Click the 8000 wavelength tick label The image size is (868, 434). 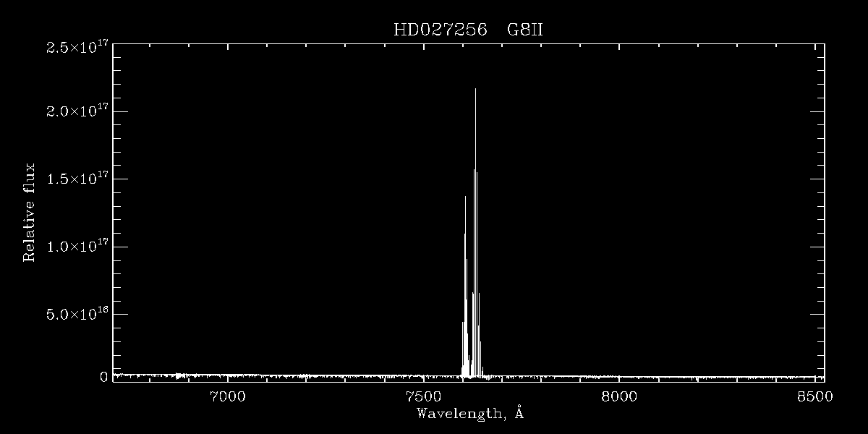(x=619, y=396)
